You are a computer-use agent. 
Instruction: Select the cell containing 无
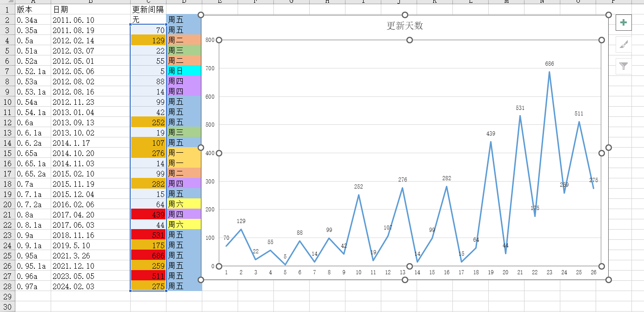pos(148,20)
